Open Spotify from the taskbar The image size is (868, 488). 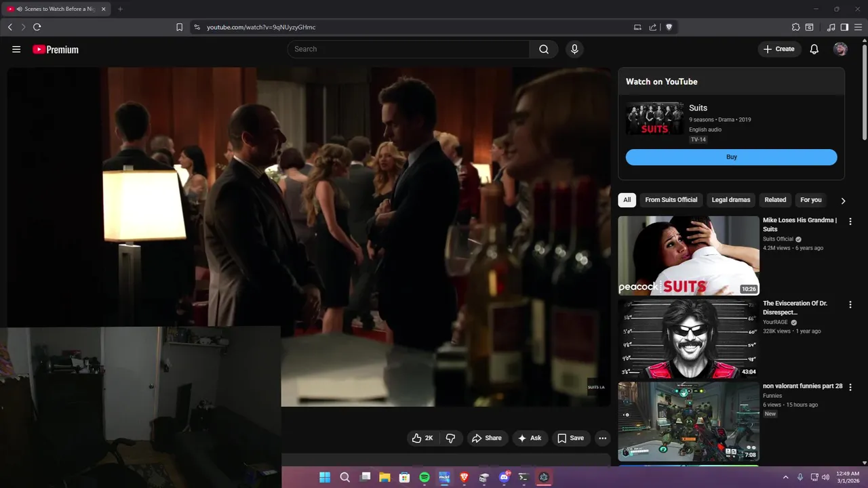(425, 477)
